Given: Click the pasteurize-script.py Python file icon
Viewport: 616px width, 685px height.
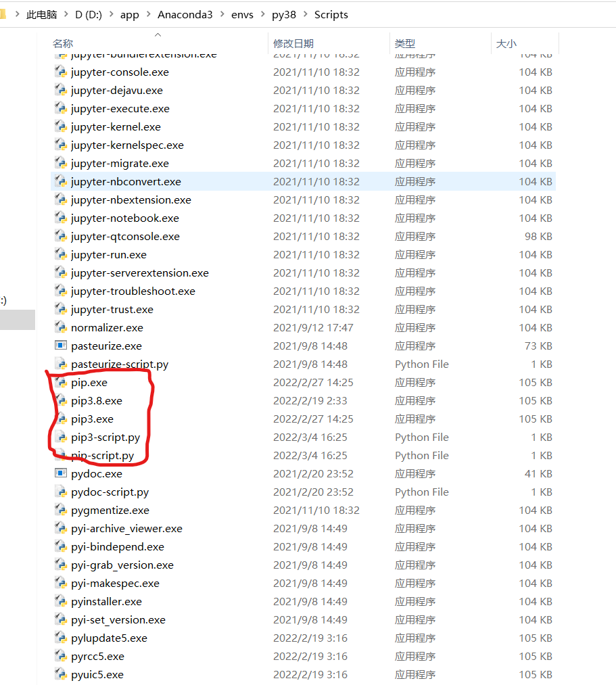Looking at the screenshot, I should (x=61, y=364).
